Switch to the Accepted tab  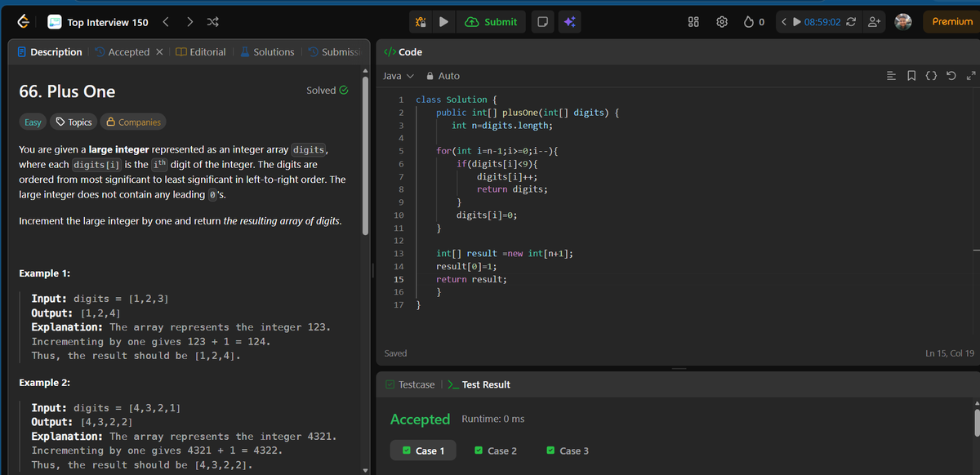(x=122, y=52)
